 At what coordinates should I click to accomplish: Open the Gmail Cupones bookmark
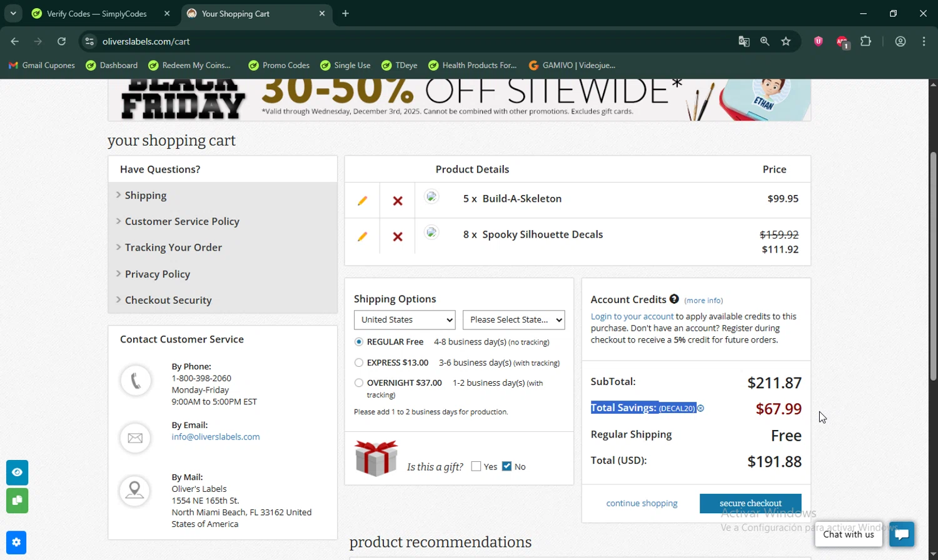click(41, 65)
